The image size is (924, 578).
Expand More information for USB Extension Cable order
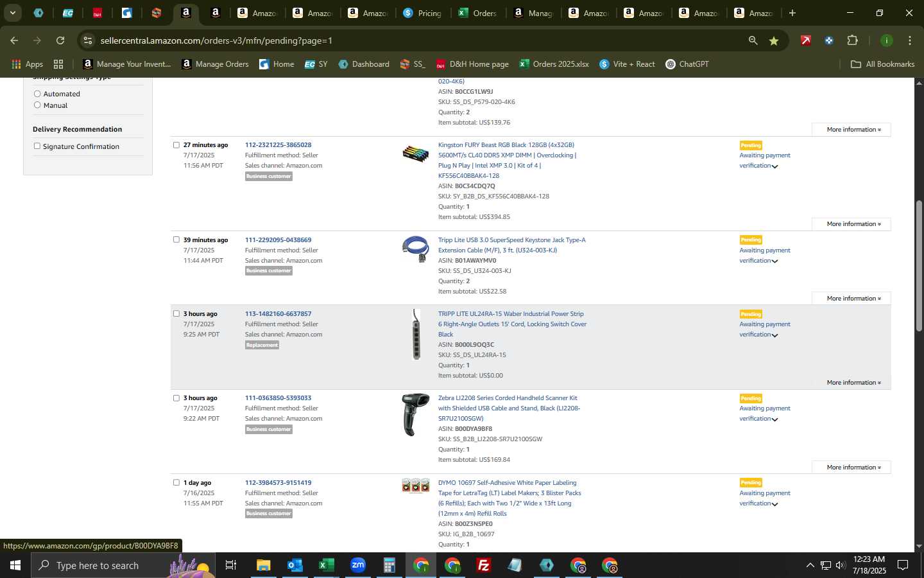851,299
